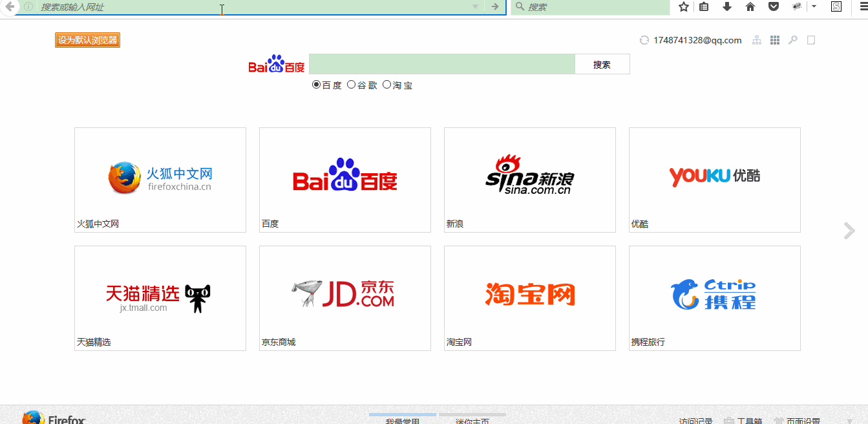Screen dimensions: 868x424
Task: Click the site info icon in address bar
Action: click(28, 6)
